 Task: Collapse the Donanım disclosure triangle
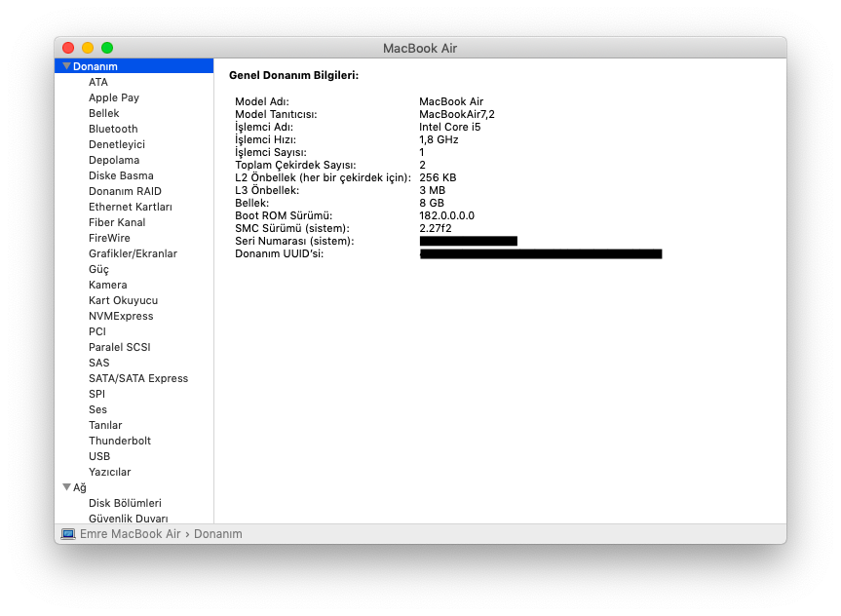[x=66, y=66]
